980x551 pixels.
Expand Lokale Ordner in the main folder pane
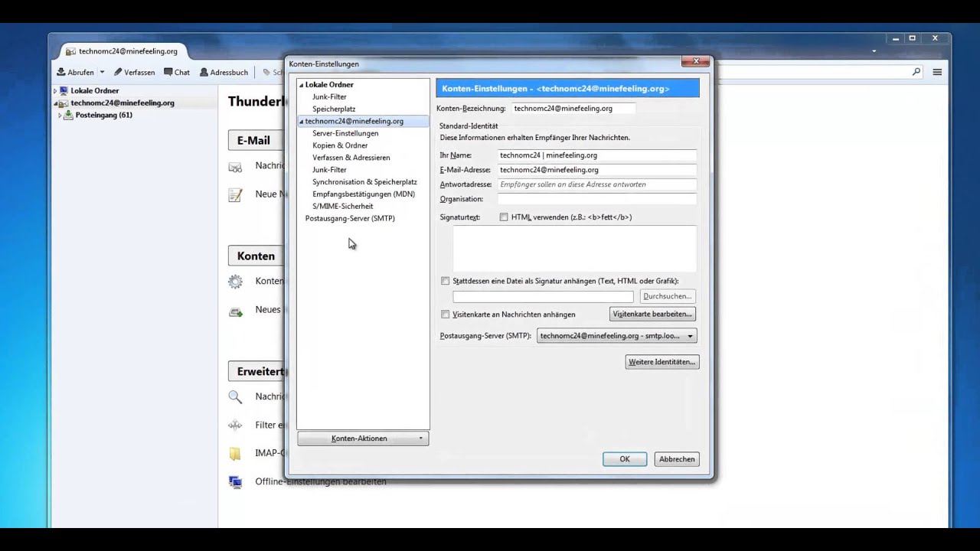point(55,91)
